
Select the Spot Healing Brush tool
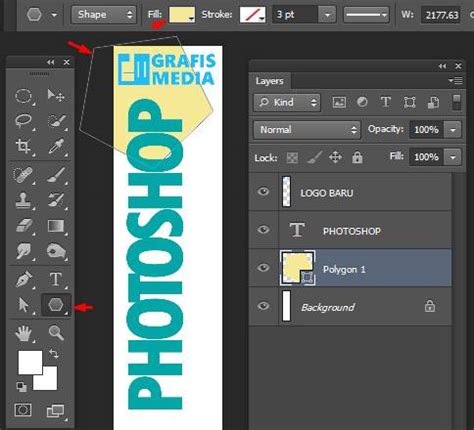pyautogui.click(x=23, y=175)
